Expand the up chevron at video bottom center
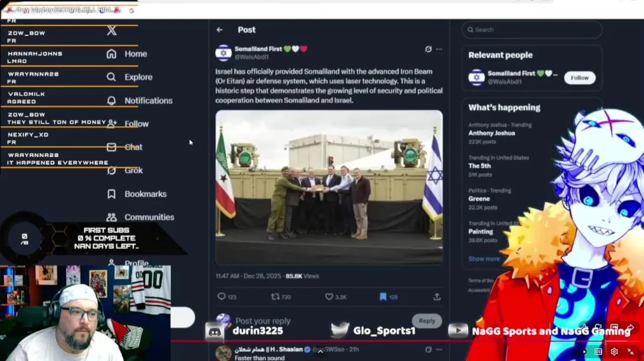 320,351
